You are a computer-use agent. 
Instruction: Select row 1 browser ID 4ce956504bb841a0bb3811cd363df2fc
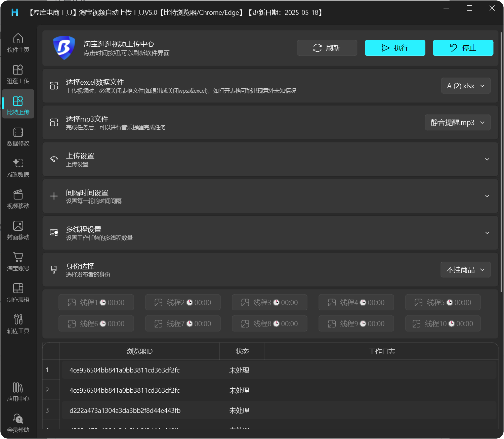125,370
